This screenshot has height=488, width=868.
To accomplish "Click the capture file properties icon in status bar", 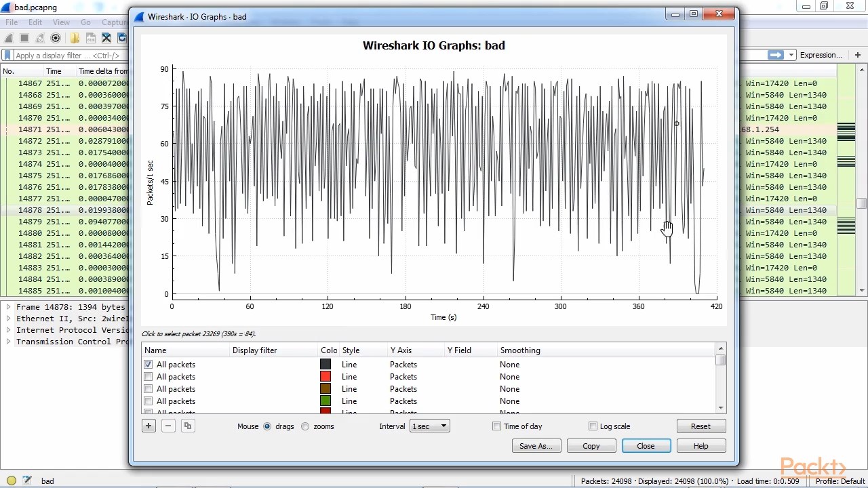I will 27,481.
